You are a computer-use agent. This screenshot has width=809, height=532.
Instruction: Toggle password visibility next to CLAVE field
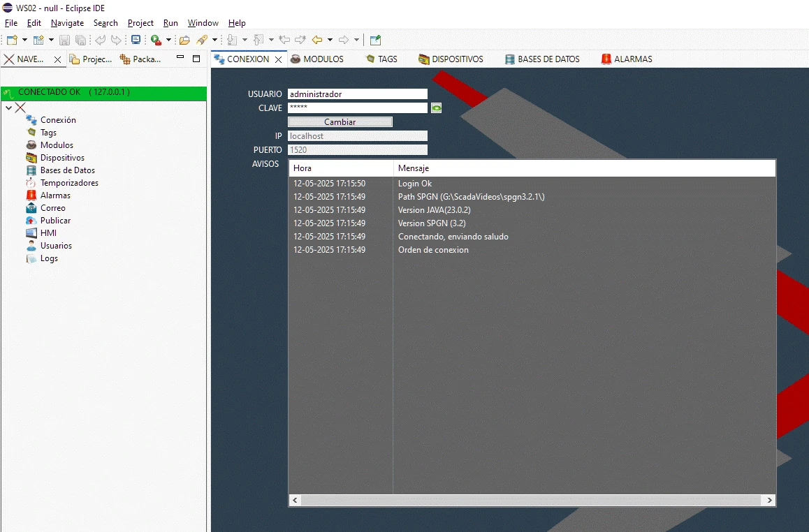tap(437, 108)
